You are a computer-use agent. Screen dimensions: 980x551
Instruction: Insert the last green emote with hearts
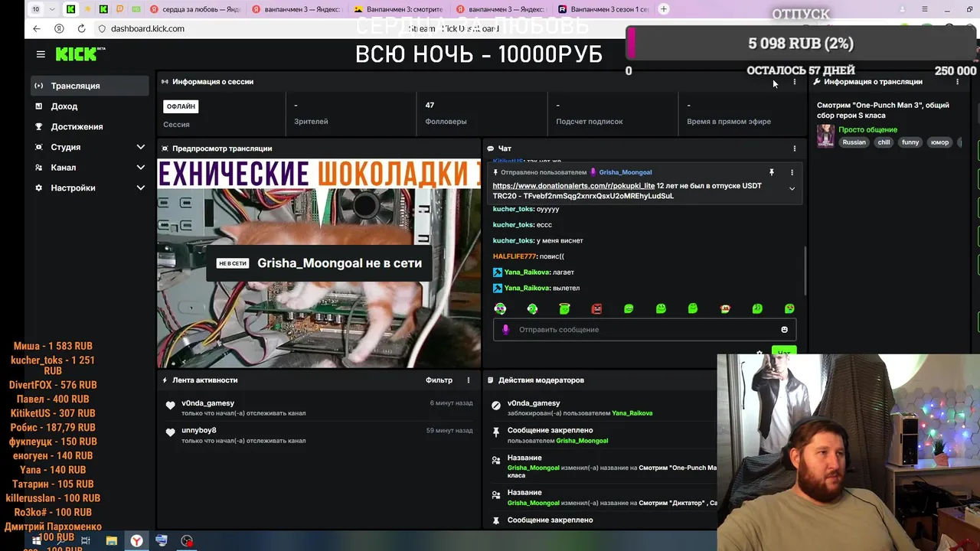[789, 308]
